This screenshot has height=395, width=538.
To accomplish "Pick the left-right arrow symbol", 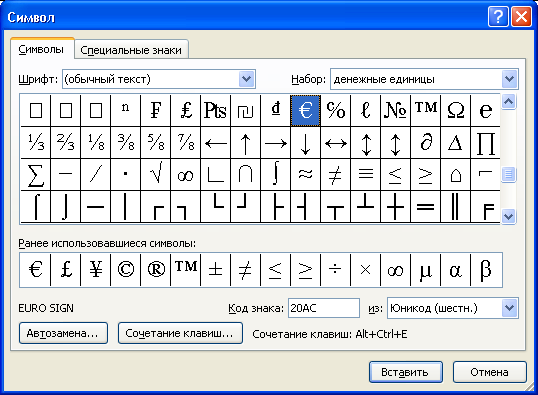I will (336, 142).
